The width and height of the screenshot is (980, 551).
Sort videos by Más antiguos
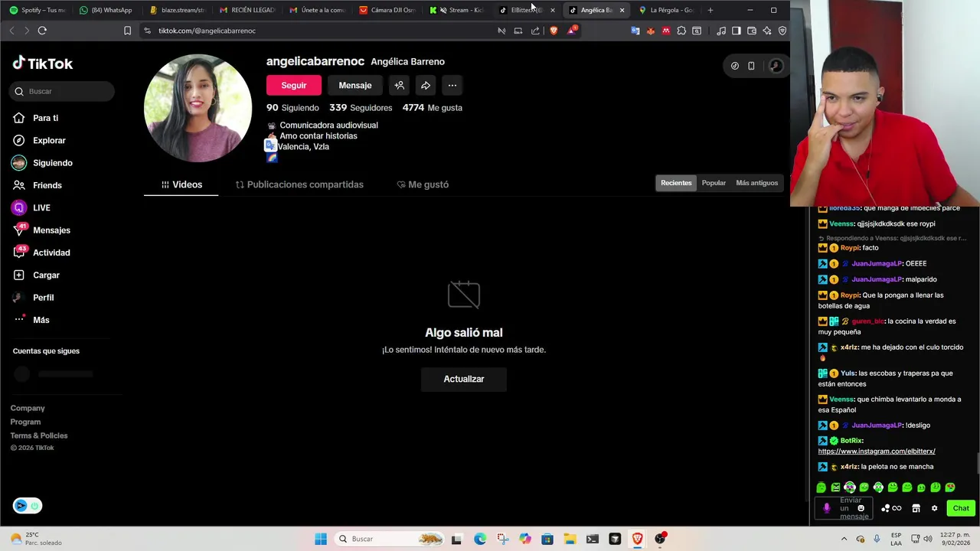pos(756,183)
